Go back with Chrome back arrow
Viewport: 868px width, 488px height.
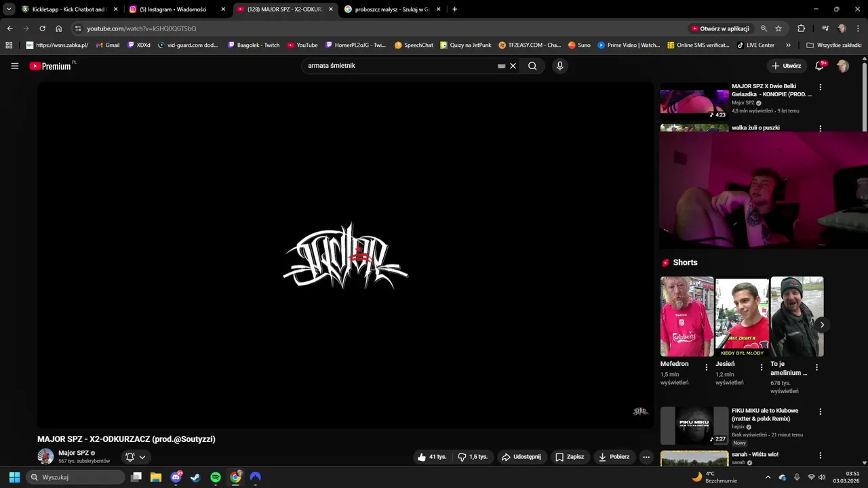pos(9,28)
